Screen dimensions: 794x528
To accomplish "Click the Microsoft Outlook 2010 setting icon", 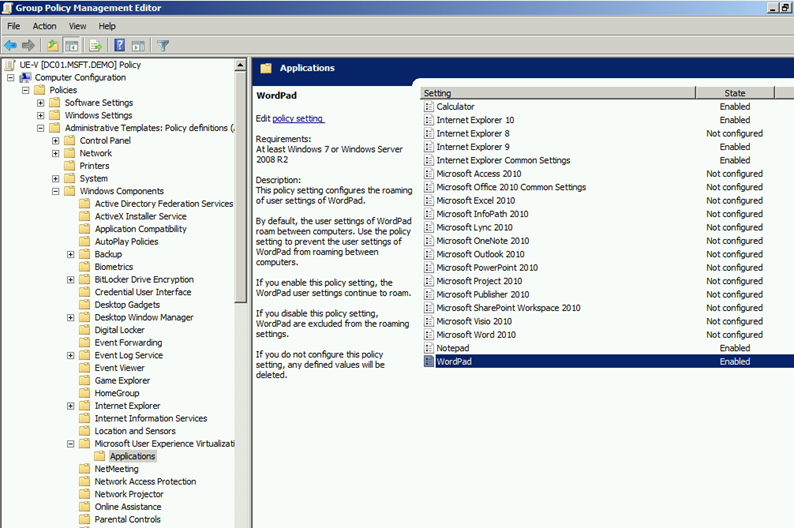I will pyautogui.click(x=429, y=254).
